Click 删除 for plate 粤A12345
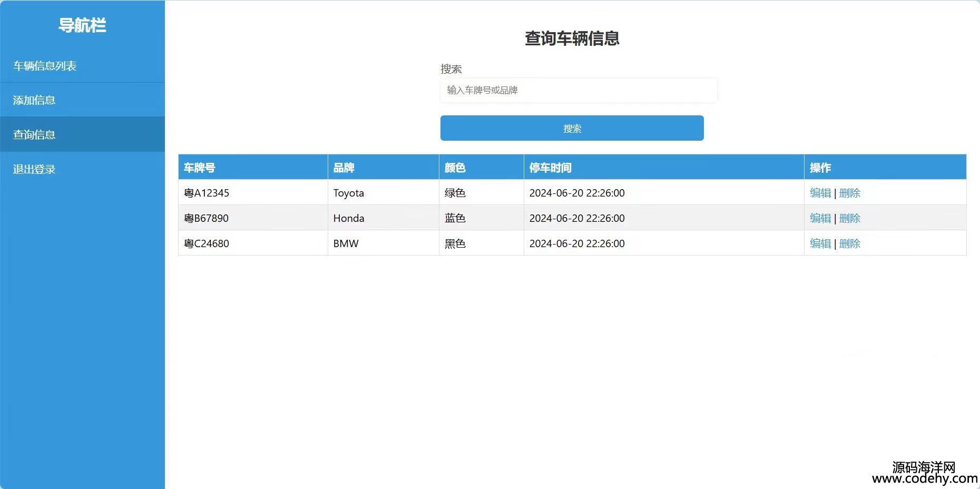 click(849, 193)
